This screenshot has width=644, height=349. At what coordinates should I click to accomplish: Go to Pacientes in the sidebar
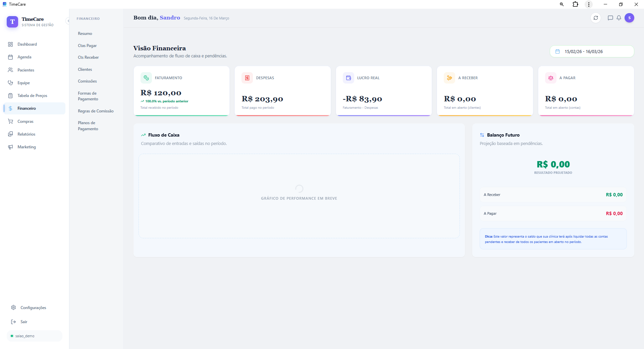point(26,70)
